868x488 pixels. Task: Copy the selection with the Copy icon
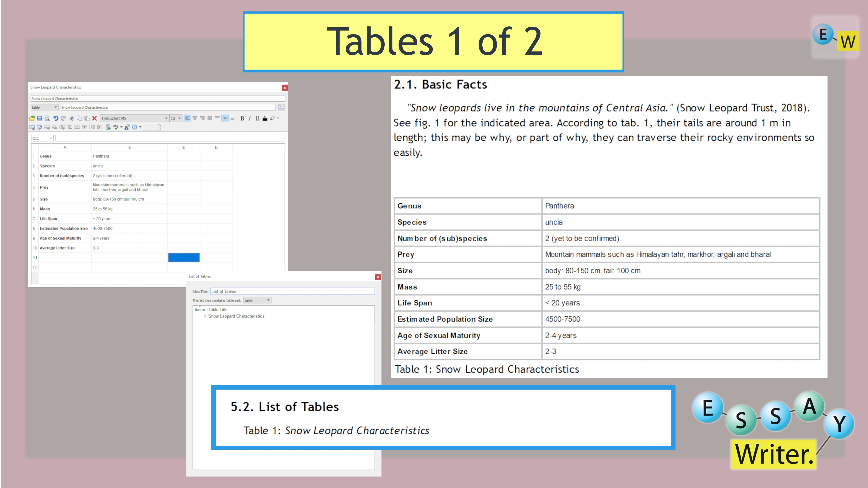tap(79, 118)
